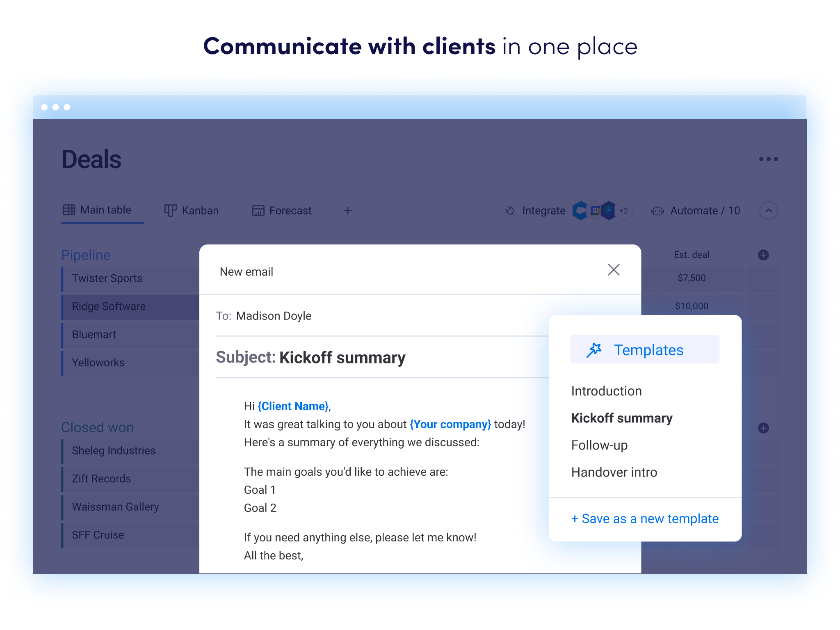
Task: Click the plus next to Closed won
Action: click(763, 428)
